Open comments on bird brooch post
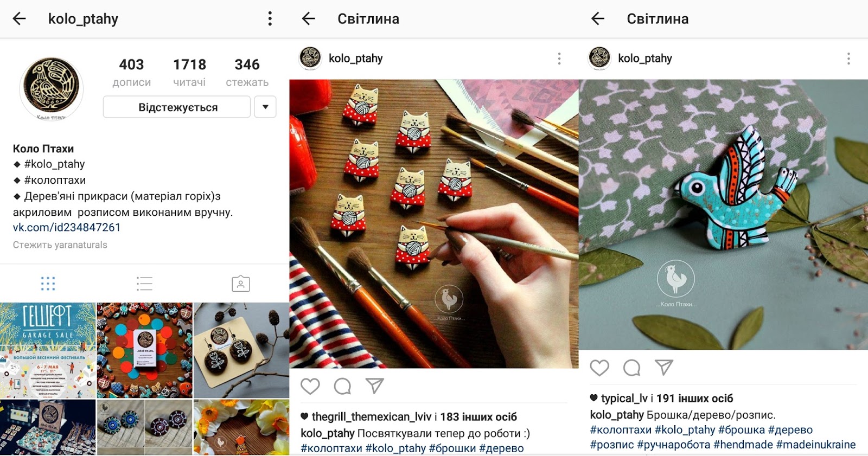 [x=631, y=368]
